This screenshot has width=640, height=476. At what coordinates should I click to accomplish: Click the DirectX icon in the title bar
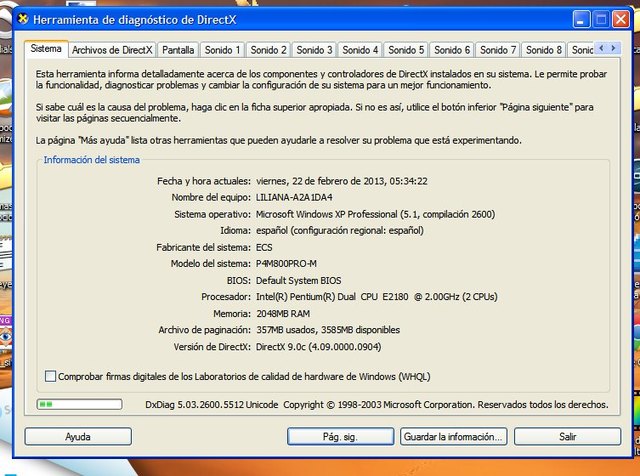tap(23, 19)
